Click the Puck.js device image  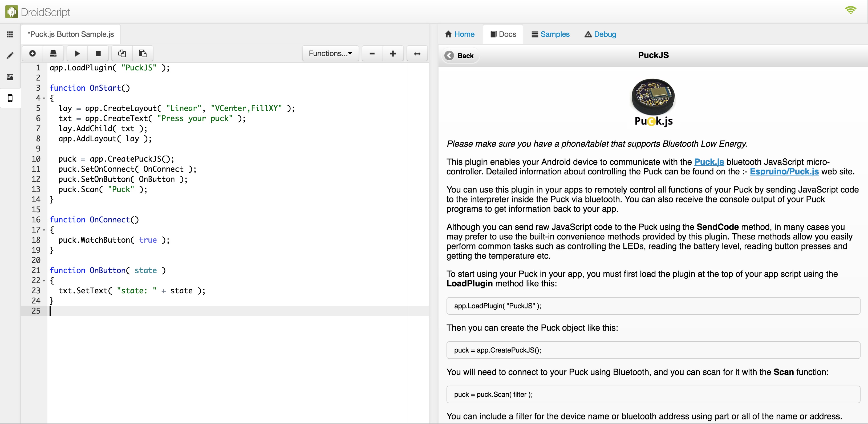pos(653,102)
